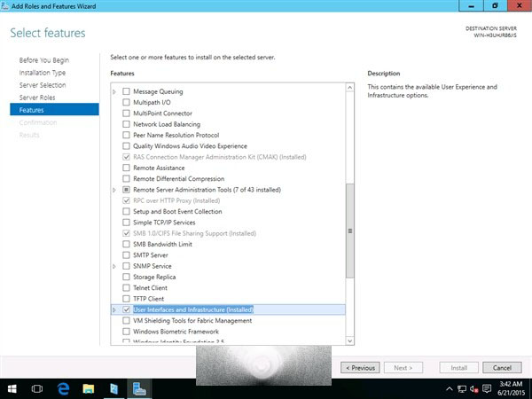Click the Previous button
The image size is (532, 399).
(360, 368)
